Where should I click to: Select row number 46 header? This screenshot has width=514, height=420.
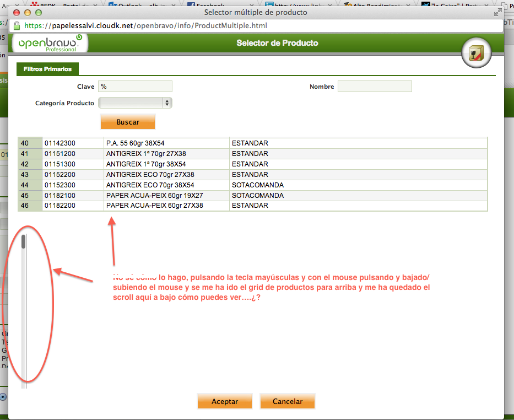pyautogui.click(x=30, y=206)
